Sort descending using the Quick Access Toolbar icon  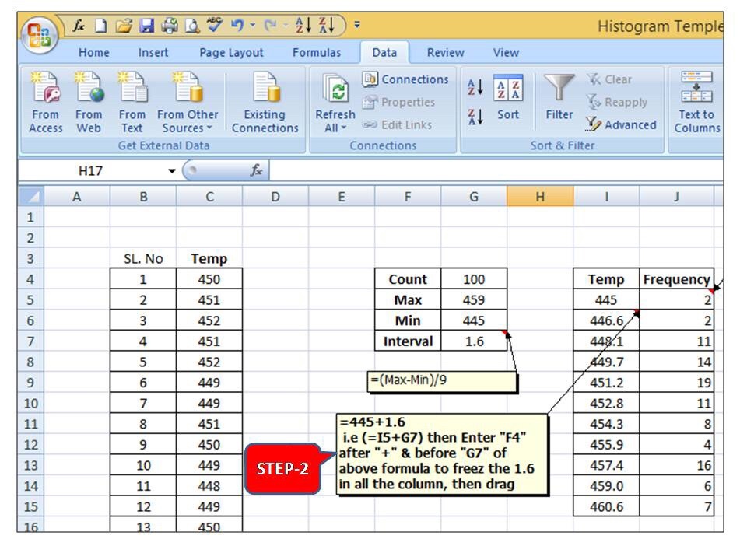[x=327, y=25]
